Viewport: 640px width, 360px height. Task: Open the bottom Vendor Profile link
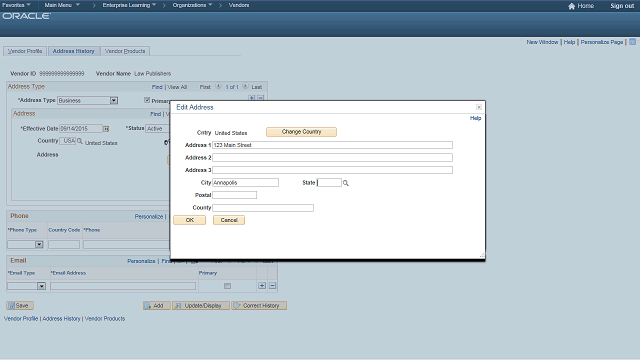[x=21, y=318]
